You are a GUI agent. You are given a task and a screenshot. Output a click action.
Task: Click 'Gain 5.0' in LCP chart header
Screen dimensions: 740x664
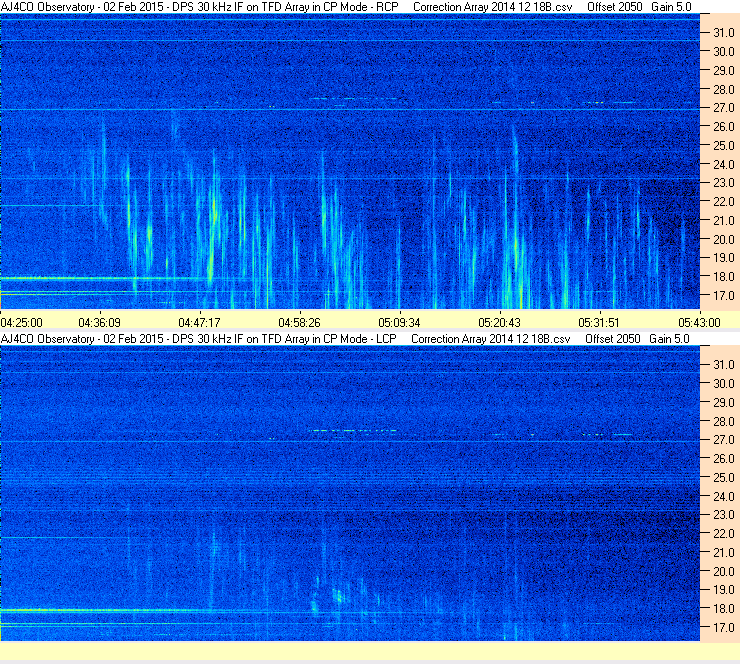tap(669, 339)
